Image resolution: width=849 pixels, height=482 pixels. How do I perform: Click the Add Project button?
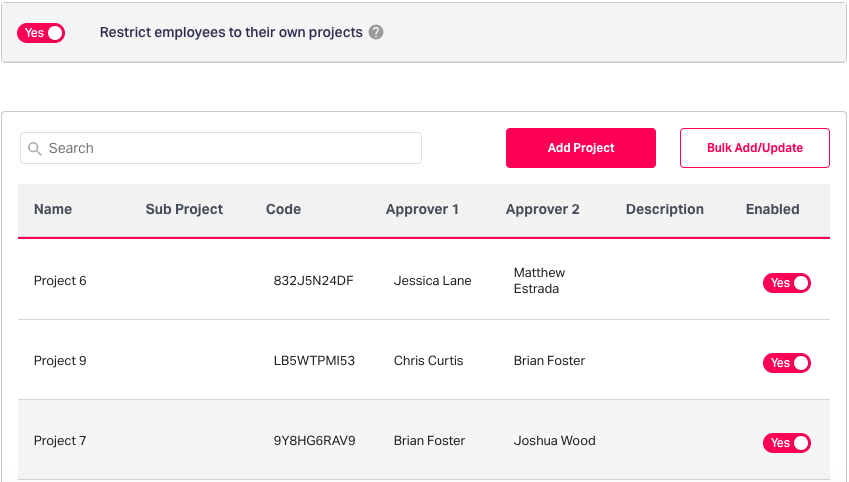point(581,148)
